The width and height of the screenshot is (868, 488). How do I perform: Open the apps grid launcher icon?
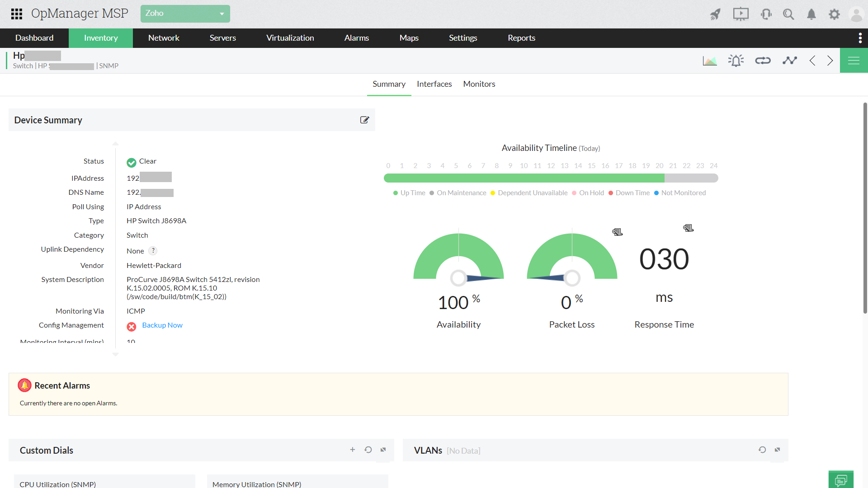click(x=17, y=14)
